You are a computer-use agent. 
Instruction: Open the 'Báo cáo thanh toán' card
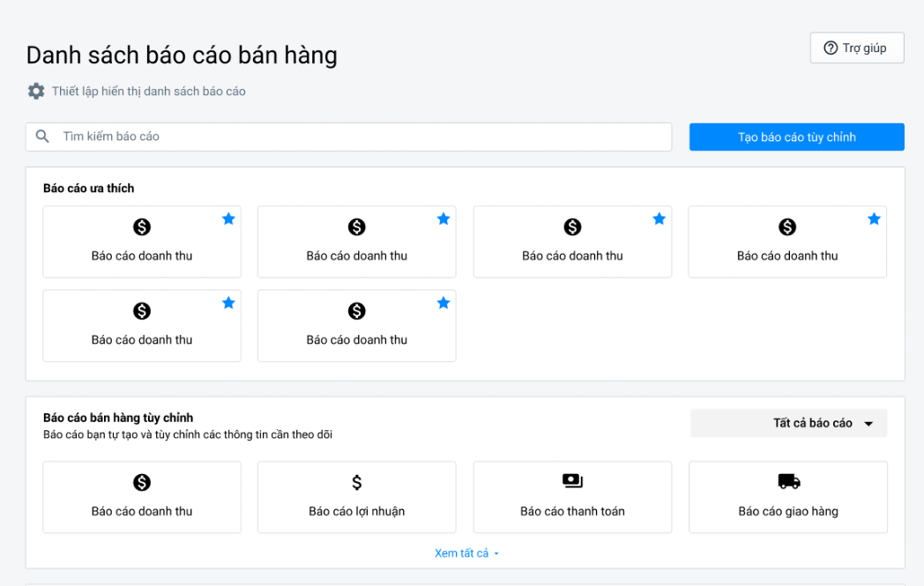(x=572, y=498)
